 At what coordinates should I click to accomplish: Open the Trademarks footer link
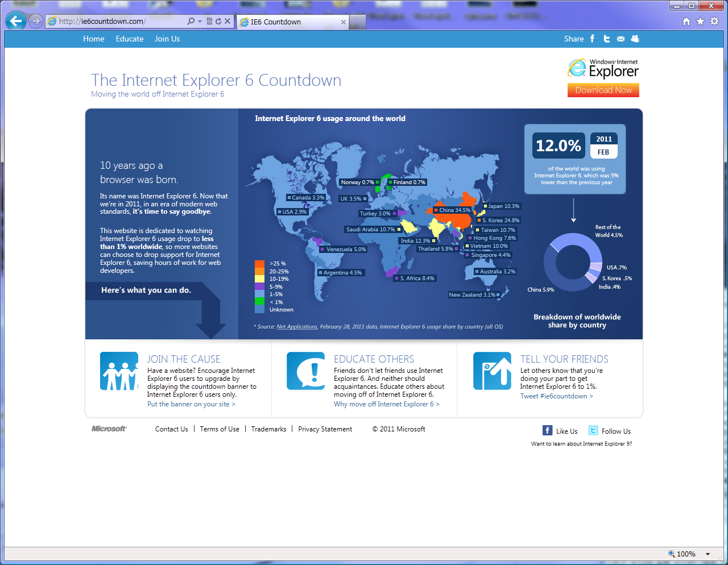(x=269, y=429)
